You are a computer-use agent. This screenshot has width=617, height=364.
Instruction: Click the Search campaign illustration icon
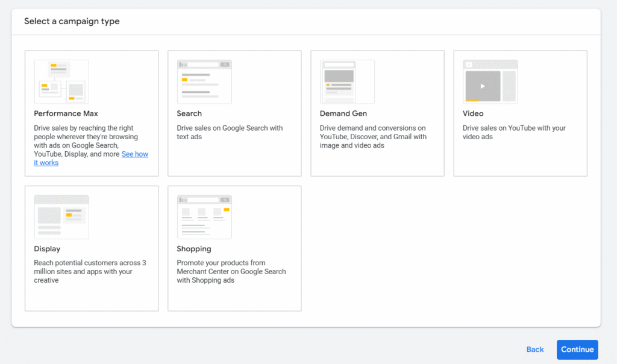coord(204,82)
